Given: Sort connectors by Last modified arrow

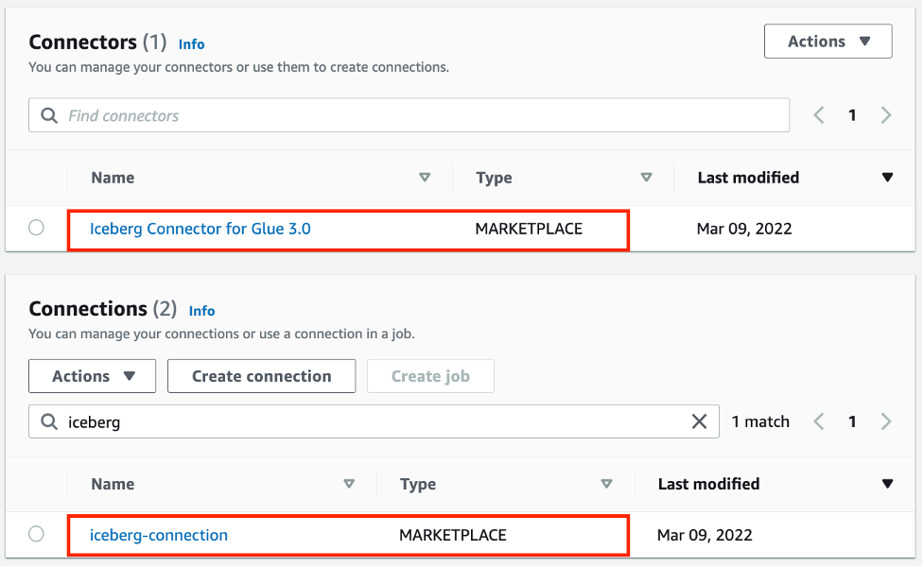Looking at the screenshot, I should (886, 178).
